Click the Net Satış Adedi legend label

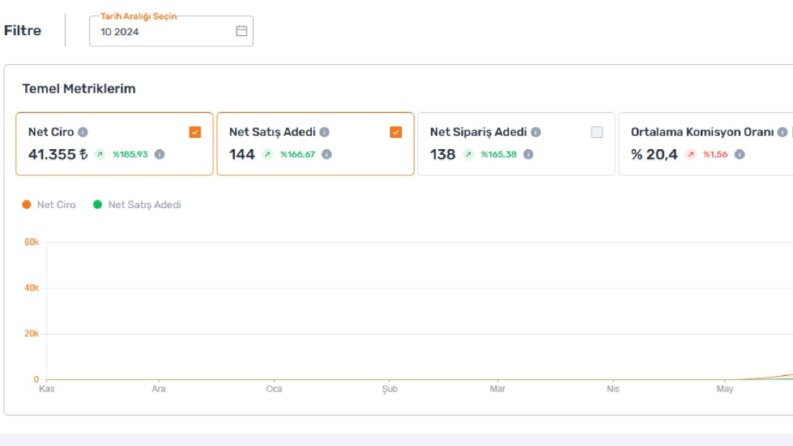click(145, 205)
